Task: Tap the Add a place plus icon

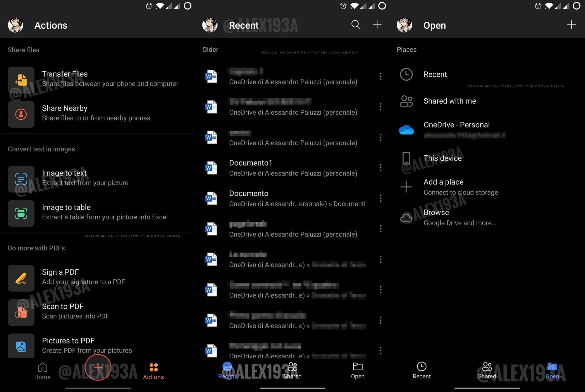Action: [406, 187]
